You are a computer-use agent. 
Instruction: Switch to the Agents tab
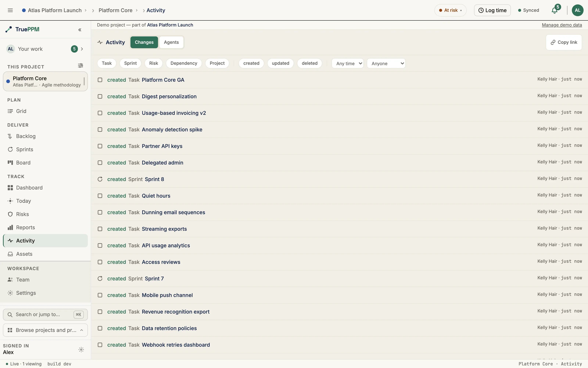171,42
